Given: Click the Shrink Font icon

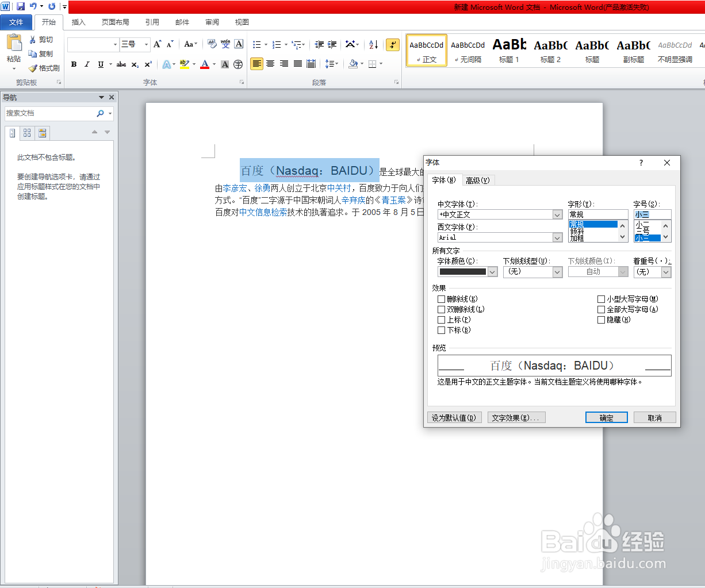Looking at the screenshot, I should click(170, 44).
